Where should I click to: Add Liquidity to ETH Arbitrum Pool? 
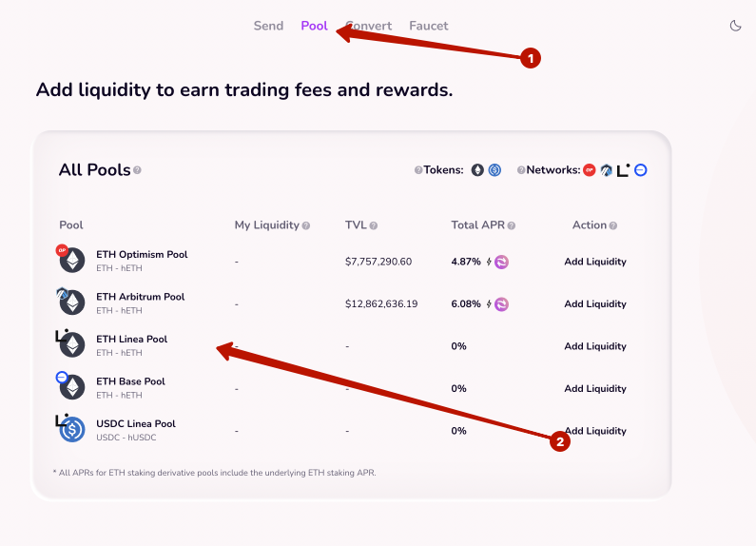tap(595, 304)
